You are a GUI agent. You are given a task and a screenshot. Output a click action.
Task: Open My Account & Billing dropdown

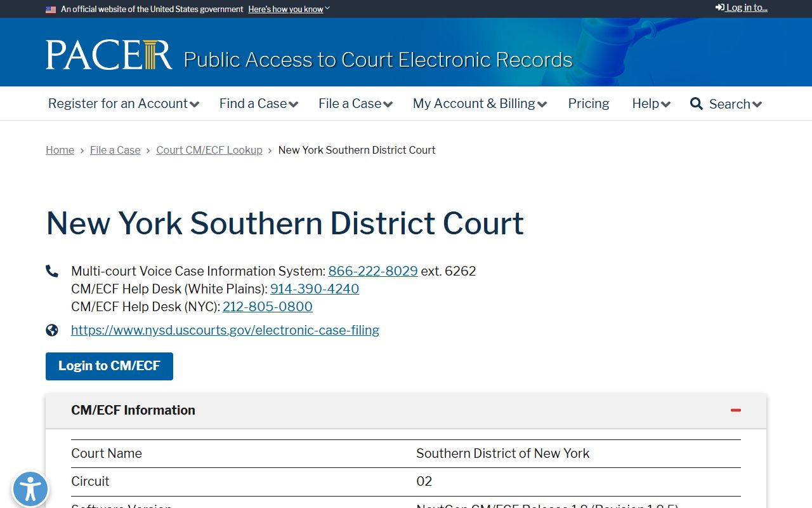[x=480, y=104]
